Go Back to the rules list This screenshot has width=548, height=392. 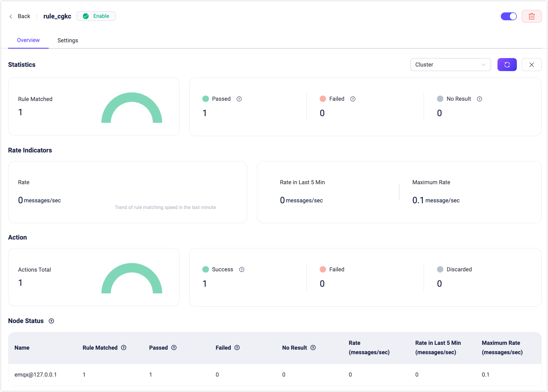click(x=20, y=16)
